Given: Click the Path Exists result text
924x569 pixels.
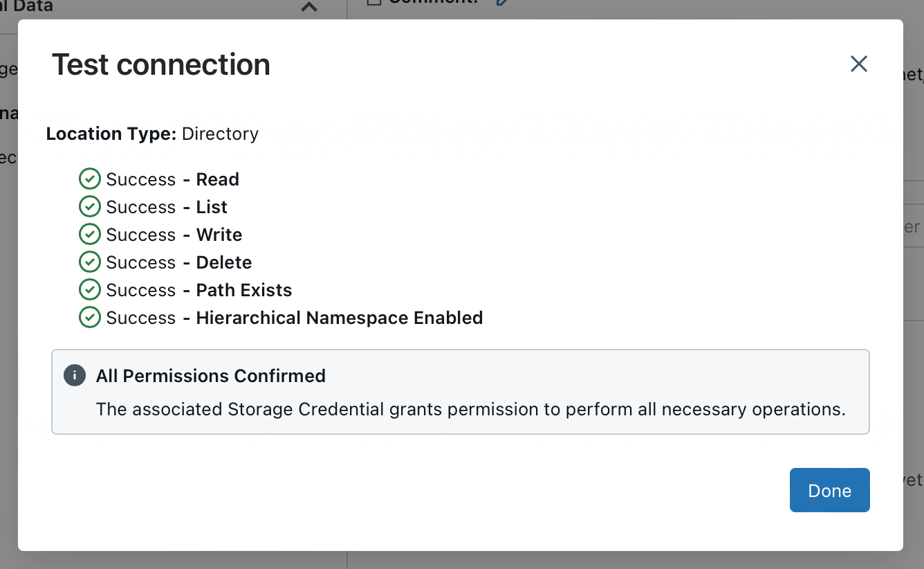Looking at the screenshot, I should click(243, 290).
